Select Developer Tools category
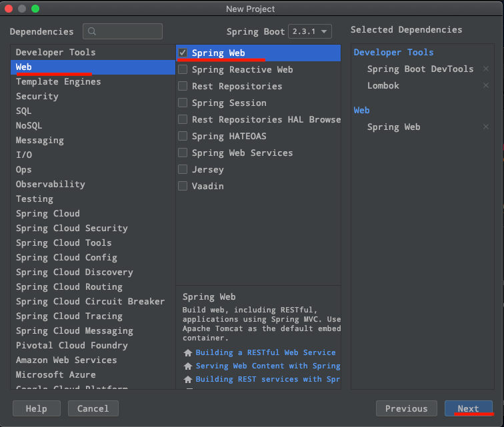The height and width of the screenshot is (427, 504). point(93,53)
